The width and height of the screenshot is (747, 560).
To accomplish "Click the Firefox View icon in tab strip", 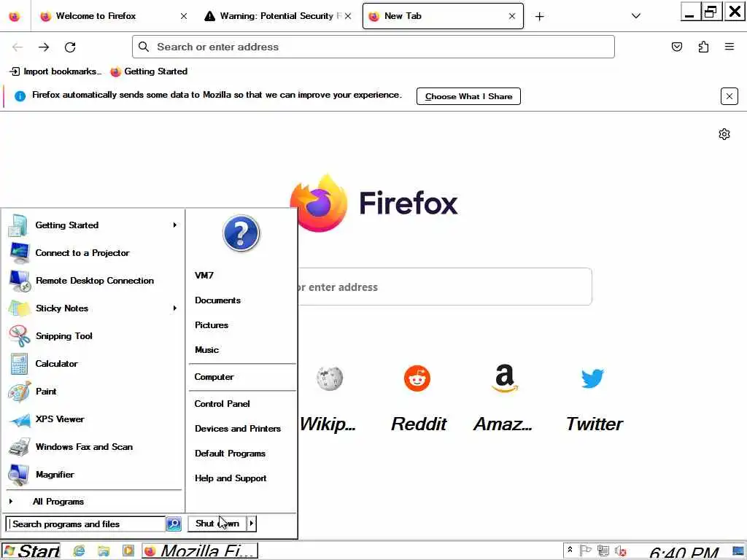I will coord(15,16).
